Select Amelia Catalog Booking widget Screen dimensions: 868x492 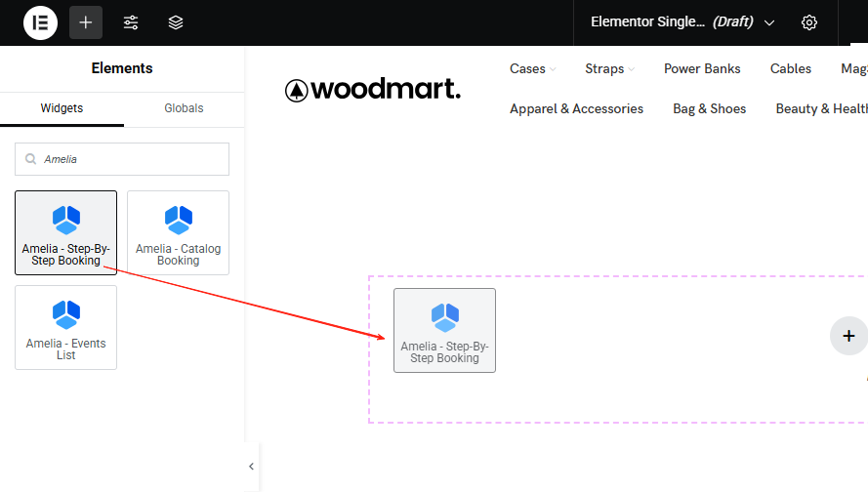178,232
